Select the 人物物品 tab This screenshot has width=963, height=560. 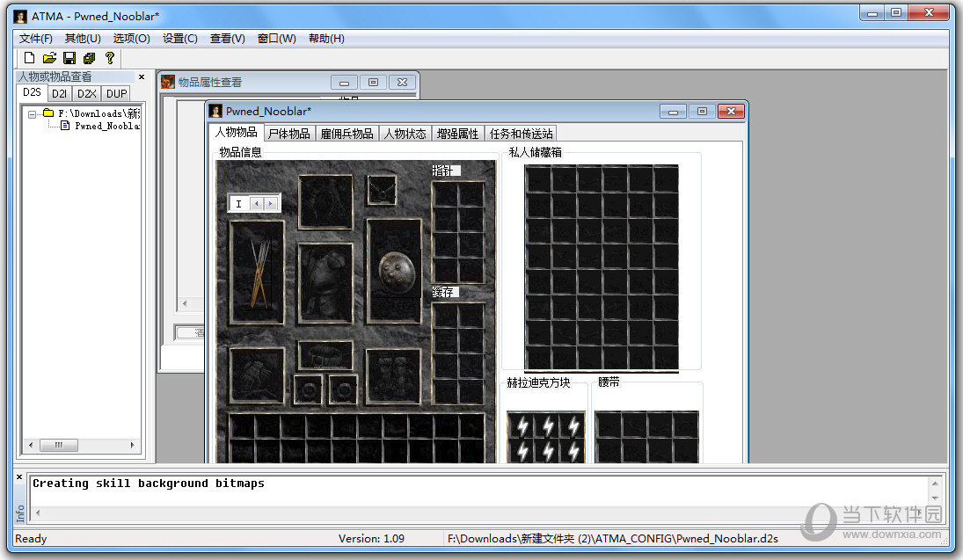pos(237,132)
